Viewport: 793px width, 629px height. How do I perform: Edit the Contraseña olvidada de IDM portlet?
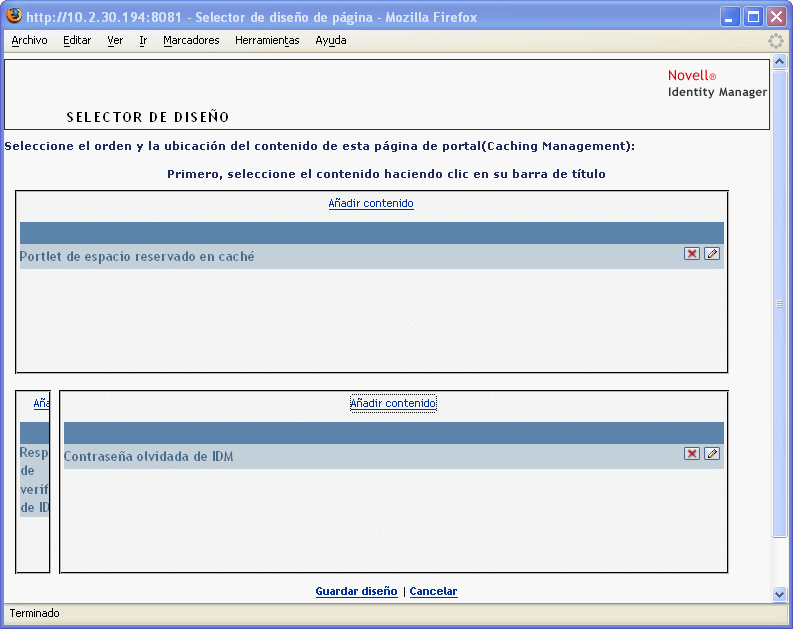[712, 454]
